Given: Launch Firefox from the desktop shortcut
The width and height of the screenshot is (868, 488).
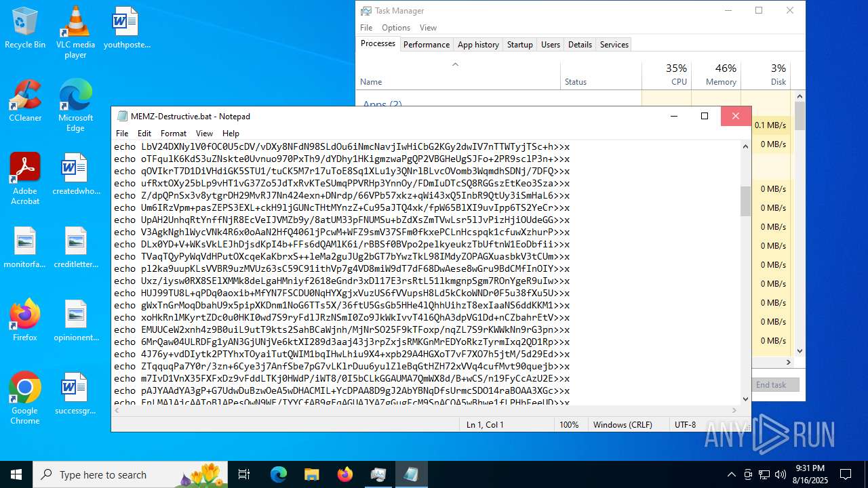Looking at the screenshot, I should 25,321.
